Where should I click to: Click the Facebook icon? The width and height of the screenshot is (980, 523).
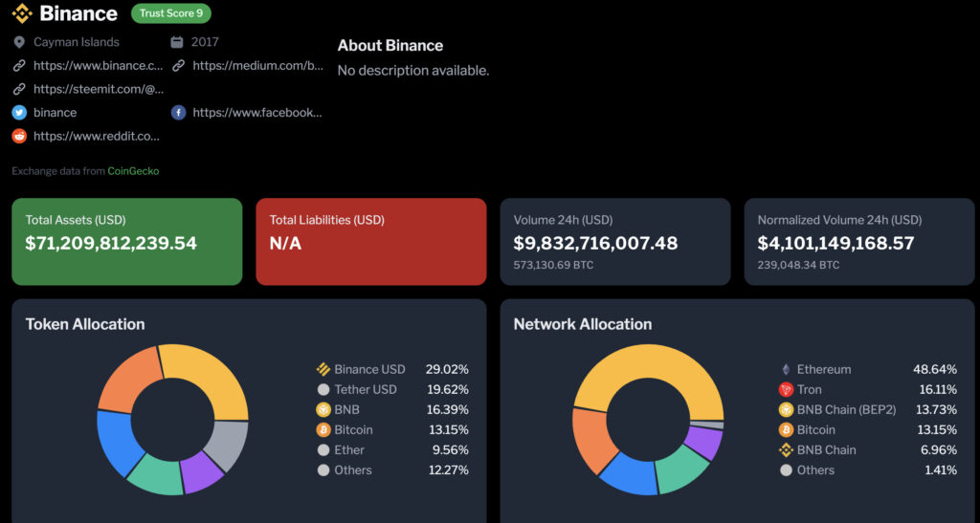[179, 112]
